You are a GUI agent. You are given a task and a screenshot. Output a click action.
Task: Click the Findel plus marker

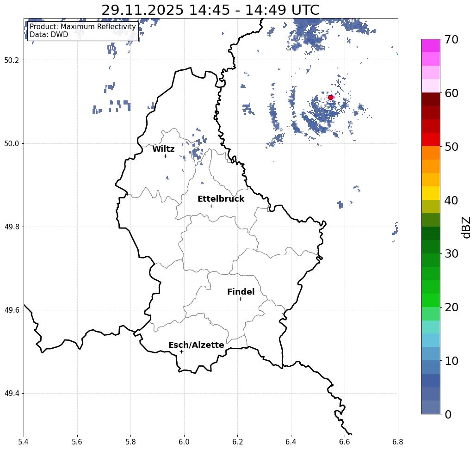(240, 299)
